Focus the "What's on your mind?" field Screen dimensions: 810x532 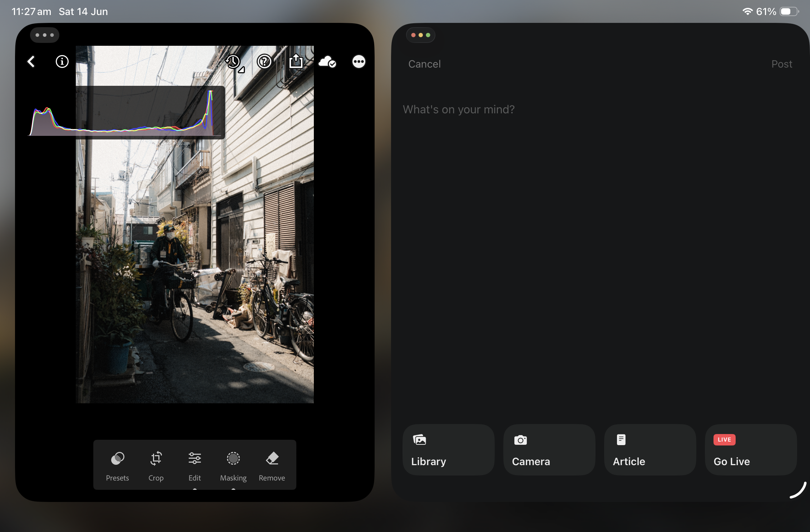(459, 109)
